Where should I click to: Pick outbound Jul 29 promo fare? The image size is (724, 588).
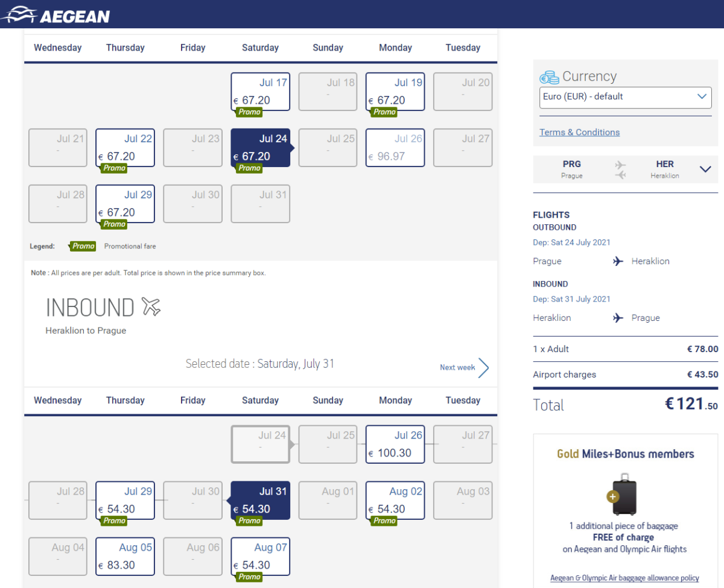(x=125, y=204)
